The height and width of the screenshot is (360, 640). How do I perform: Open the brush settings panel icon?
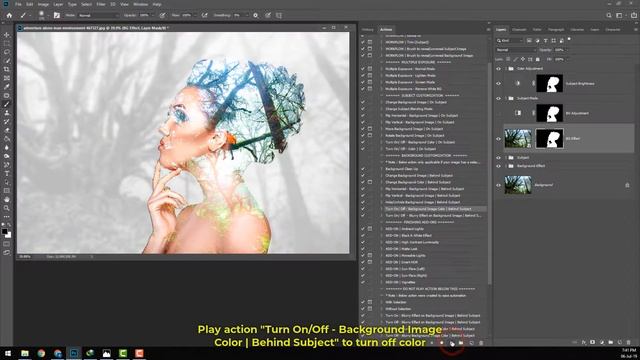click(57, 16)
